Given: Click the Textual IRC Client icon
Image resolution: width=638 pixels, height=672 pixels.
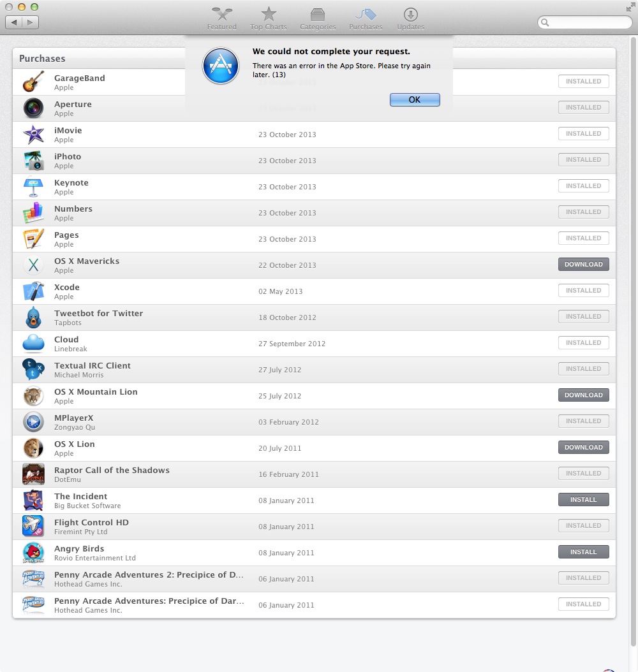Looking at the screenshot, I should click(33, 369).
